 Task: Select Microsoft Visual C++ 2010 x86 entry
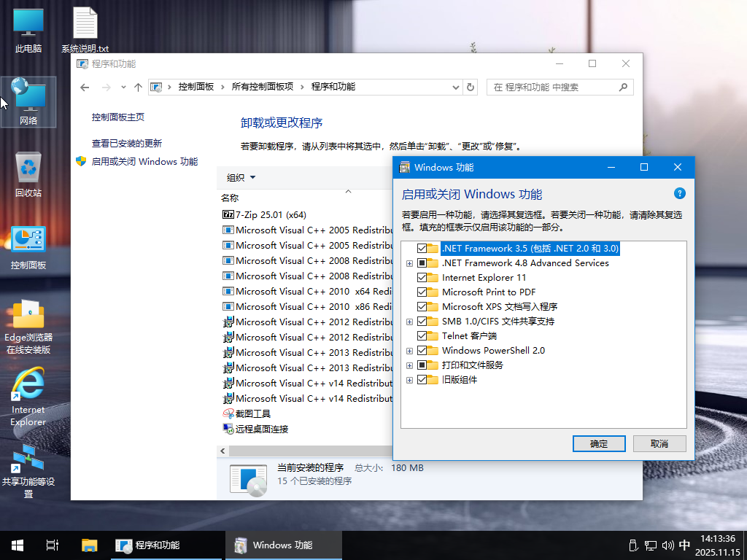[x=308, y=307]
